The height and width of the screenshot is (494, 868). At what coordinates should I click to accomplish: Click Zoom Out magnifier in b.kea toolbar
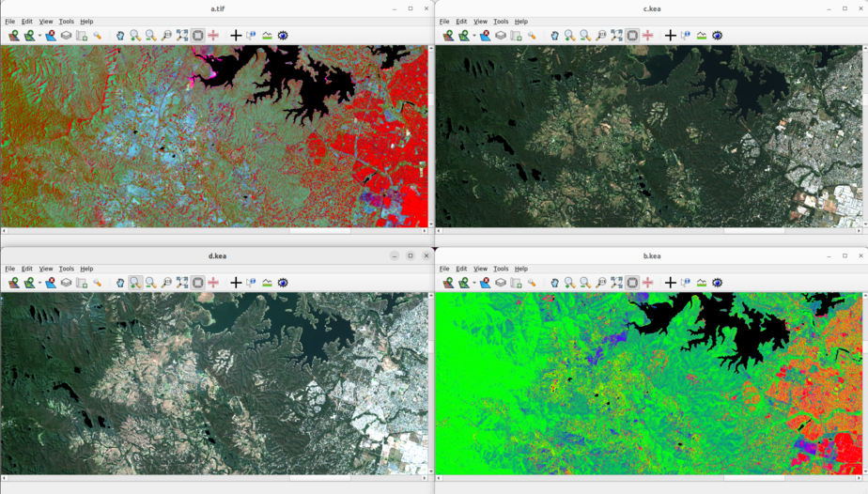pyautogui.click(x=585, y=283)
